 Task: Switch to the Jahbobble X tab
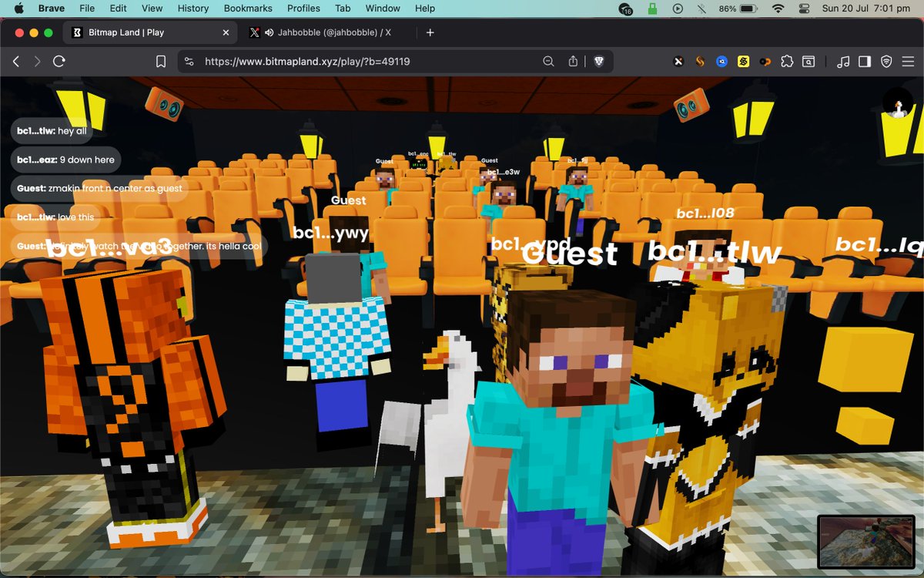tap(327, 32)
